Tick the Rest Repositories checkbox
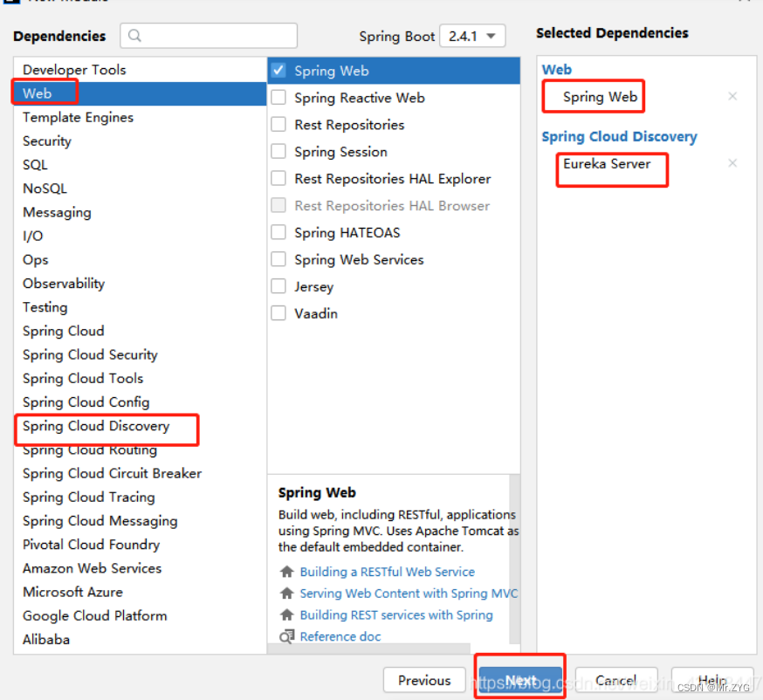 (x=278, y=125)
